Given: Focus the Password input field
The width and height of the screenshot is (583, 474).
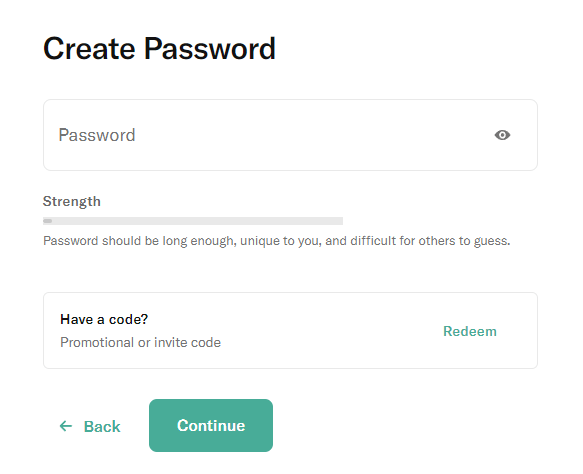Looking at the screenshot, I should point(290,135).
